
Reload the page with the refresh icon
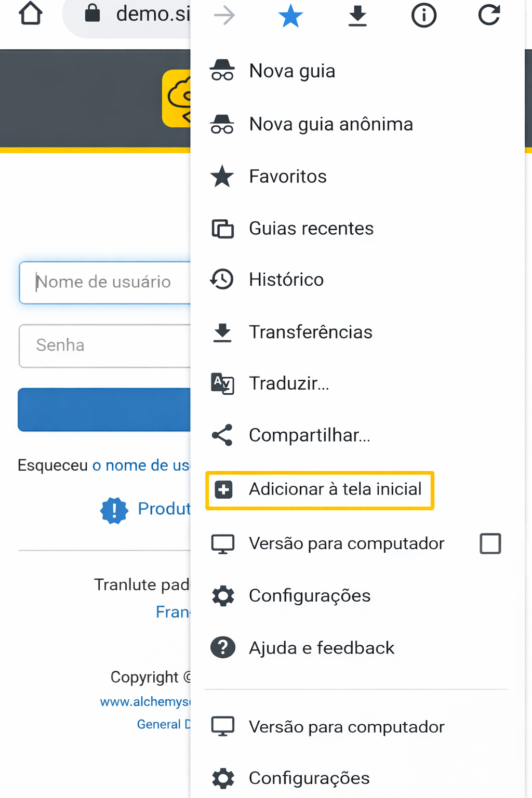[489, 16]
